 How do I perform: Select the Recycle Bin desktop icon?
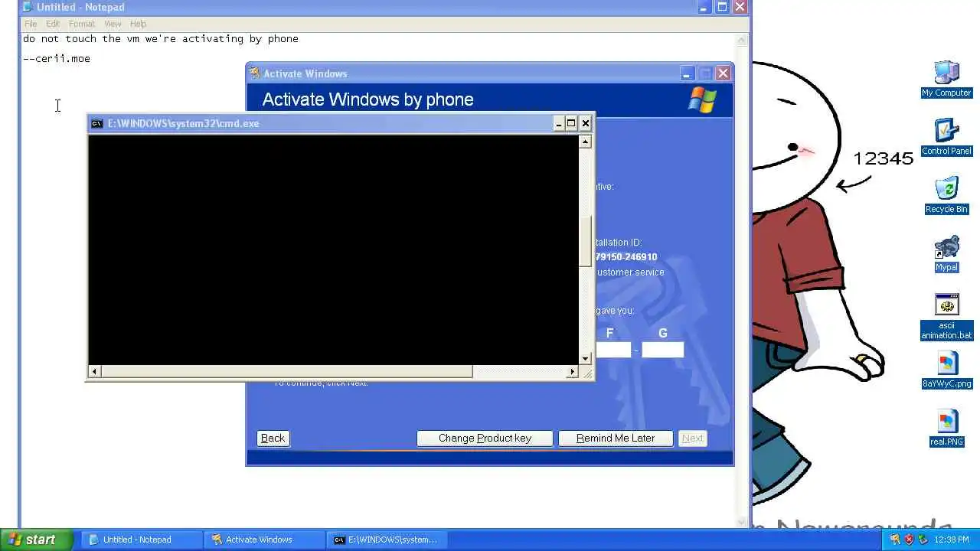coord(946,196)
